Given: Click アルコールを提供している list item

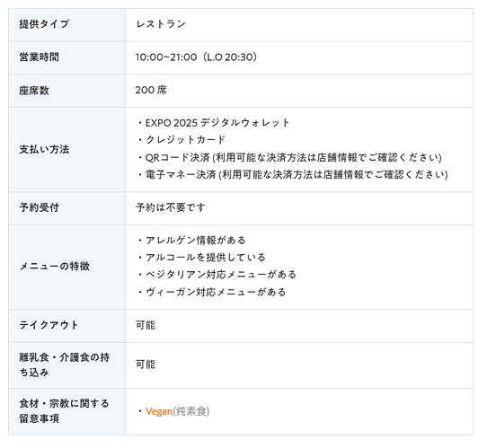Looking at the screenshot, I should 201,257.
